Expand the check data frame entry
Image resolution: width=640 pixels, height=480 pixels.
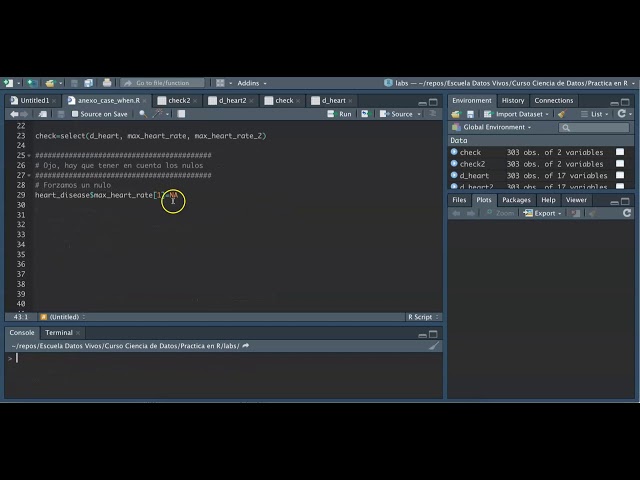coord(454,152)
